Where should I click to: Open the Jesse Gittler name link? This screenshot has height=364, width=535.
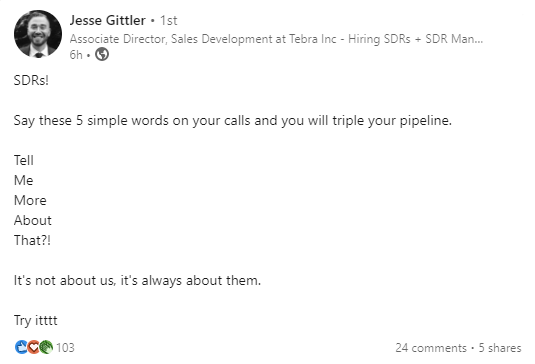click(x=107, y=20)
